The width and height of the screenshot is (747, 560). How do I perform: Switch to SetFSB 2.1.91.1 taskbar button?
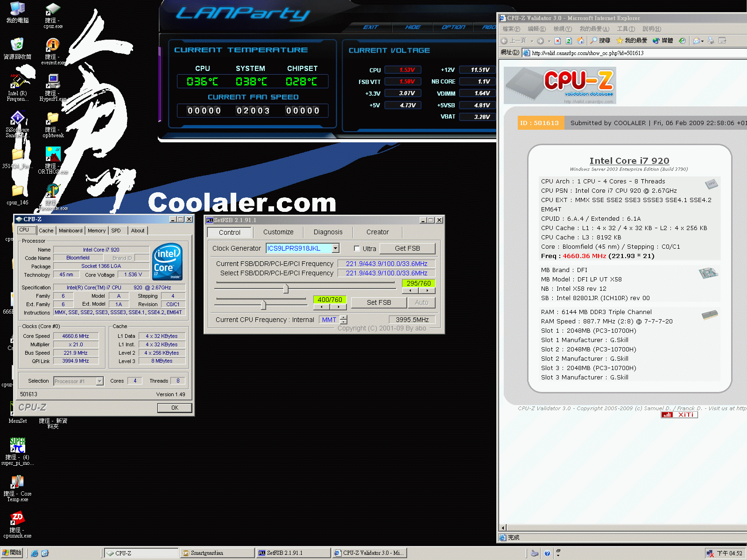tap(294, 553)
